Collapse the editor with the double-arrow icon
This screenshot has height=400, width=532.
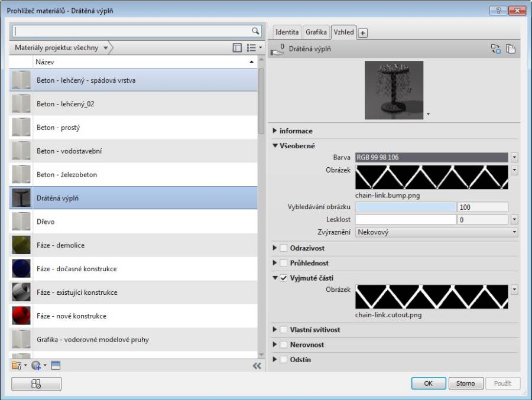(x=257, y=366)
